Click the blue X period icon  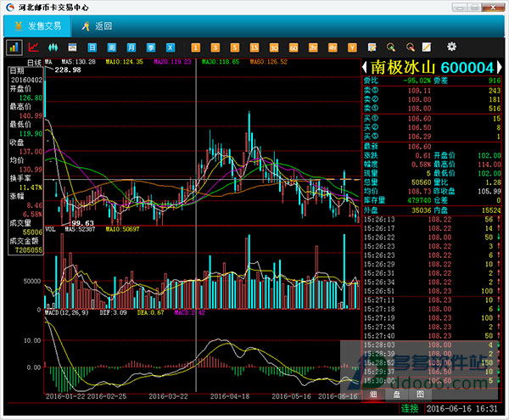pos(171,48)
